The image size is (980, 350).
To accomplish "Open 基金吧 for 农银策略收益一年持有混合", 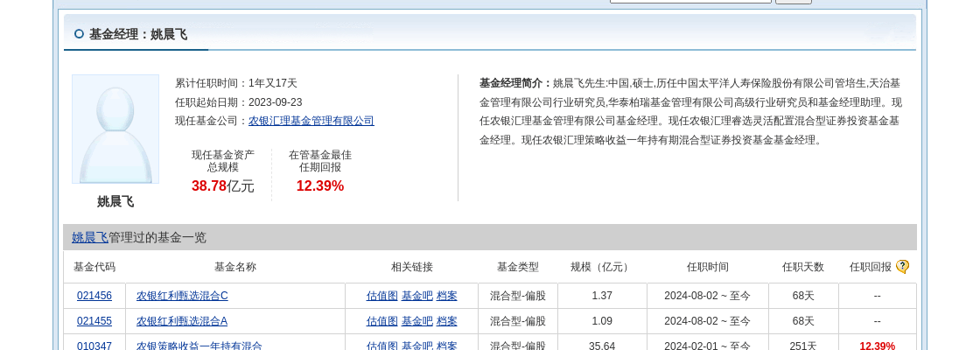I will click(x=416, y=346).
